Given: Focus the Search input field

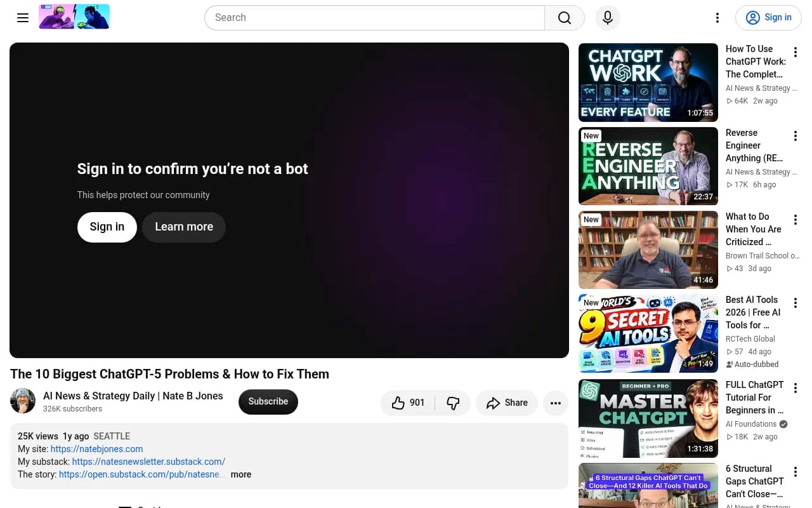Looking at the screenshot, I should [374, 18].
